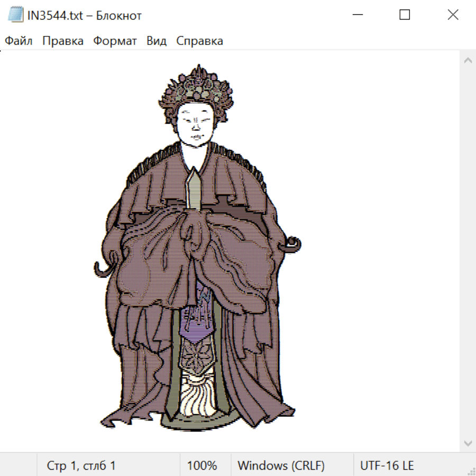Maximize the Блокнот window
476x476 pixels.
(x=405, y=15)
